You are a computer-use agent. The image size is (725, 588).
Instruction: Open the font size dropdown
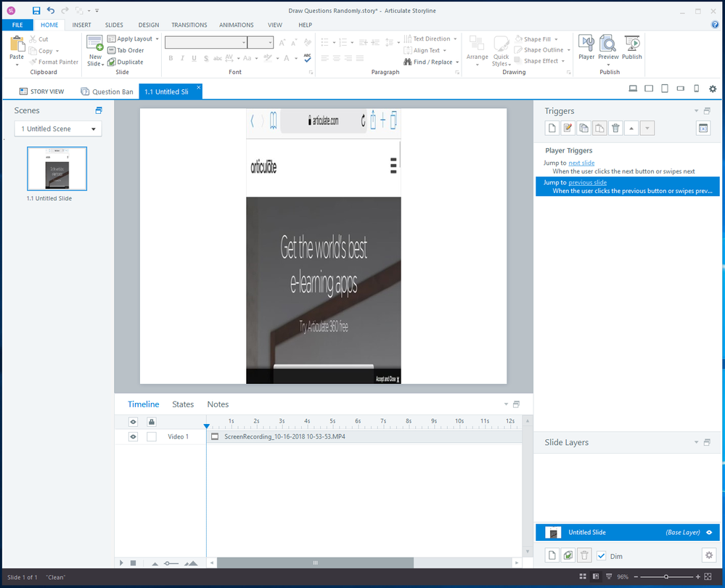[271, 43]
